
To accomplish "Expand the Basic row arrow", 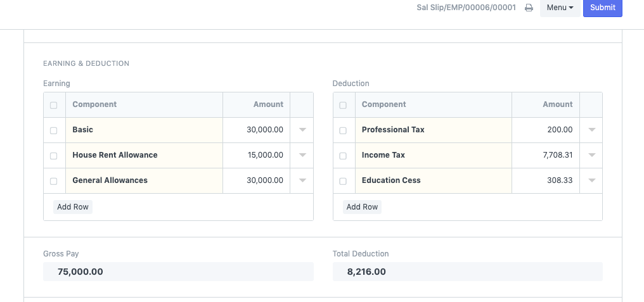I will point(302,130).
